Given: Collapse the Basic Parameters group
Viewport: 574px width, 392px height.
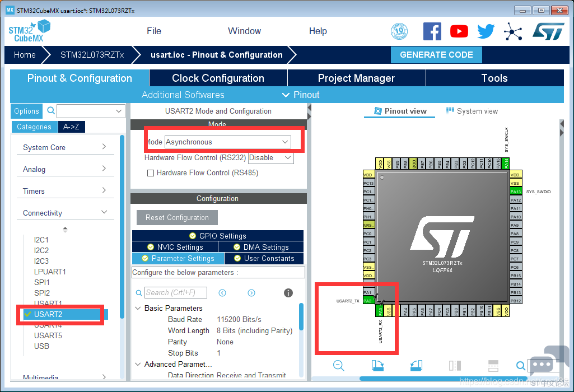Looking at the screenshot, I should pos(138,308).
